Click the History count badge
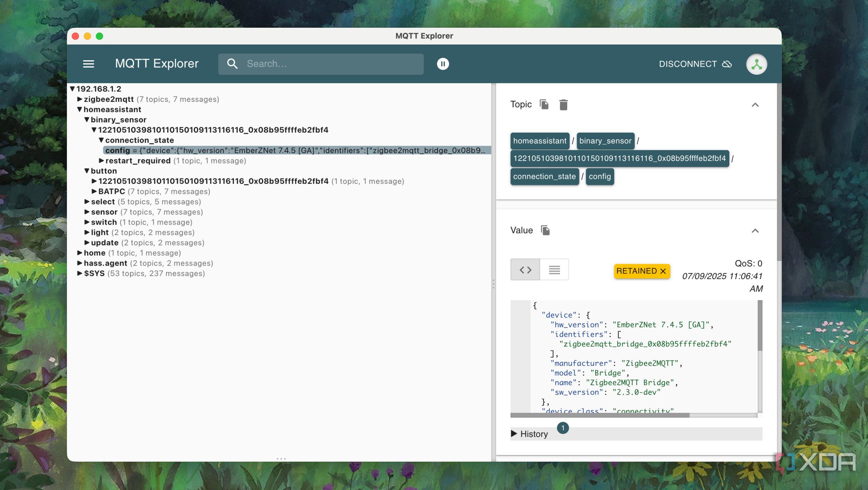 [563, 428]
